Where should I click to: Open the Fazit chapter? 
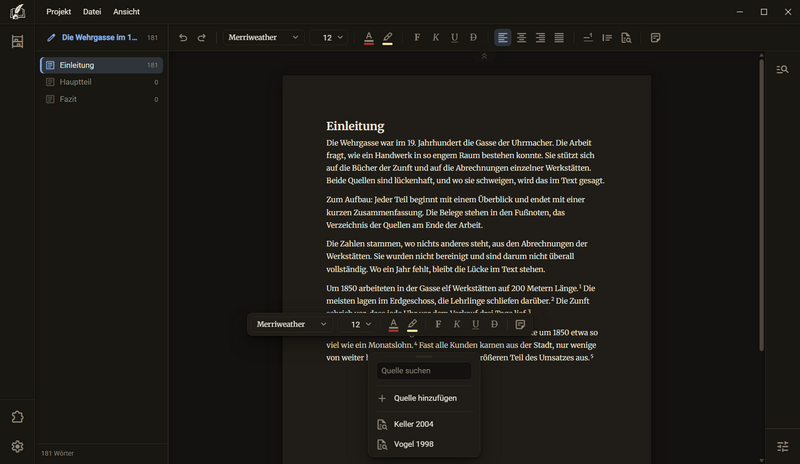pos(102,100)
